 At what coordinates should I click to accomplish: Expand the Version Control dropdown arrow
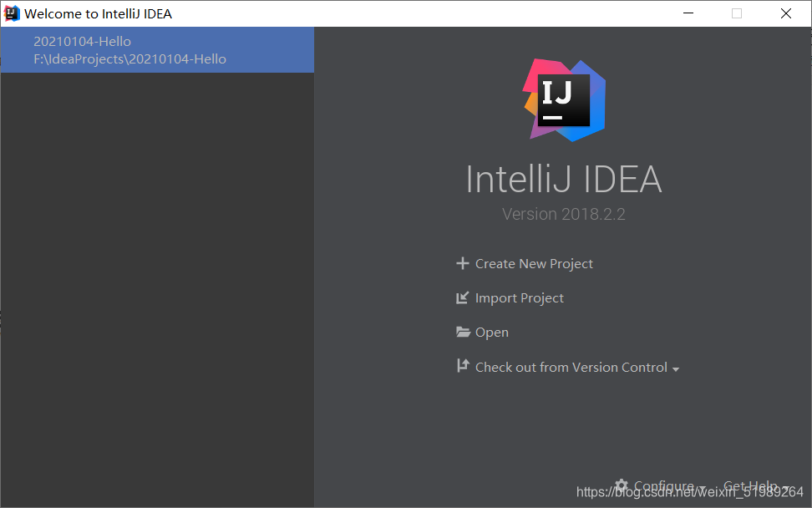click(675, 369)
